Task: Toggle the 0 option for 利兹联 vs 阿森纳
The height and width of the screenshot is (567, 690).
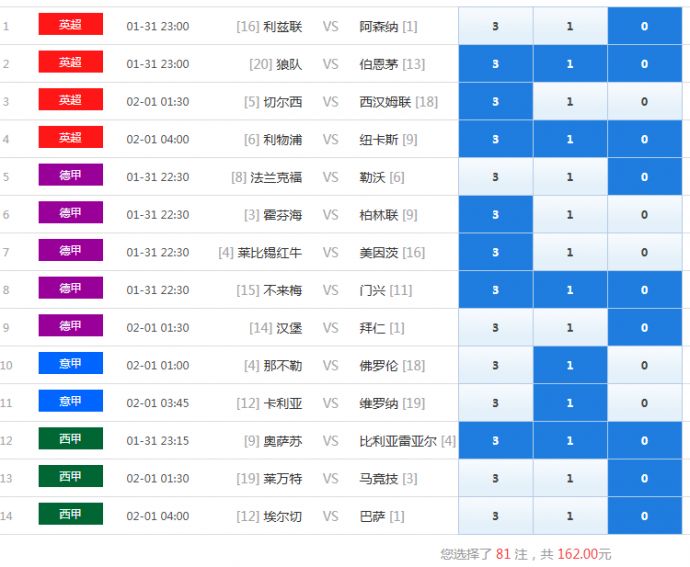Action: (x=644, y=26)
